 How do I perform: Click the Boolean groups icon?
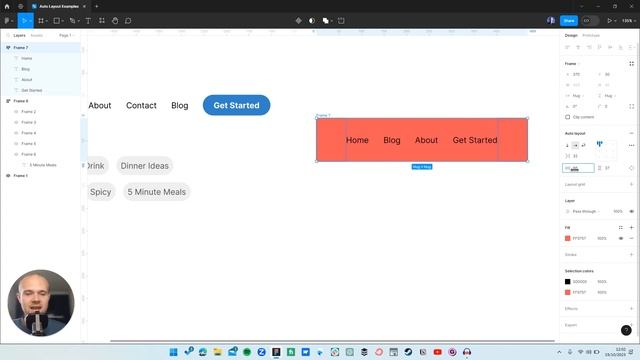click(326, 20)
